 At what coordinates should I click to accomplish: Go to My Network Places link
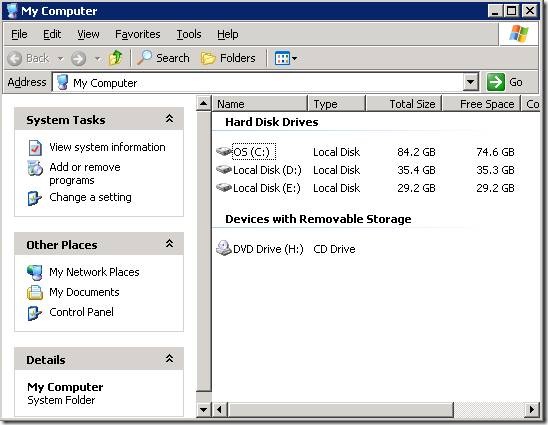click(94, 272)
